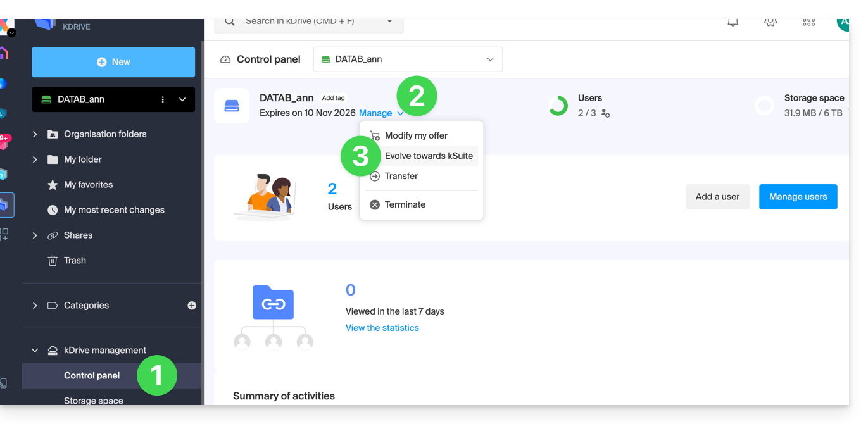Choose Terminate from the Manage menu
The image size is (868, 424).
coord(405,204)
